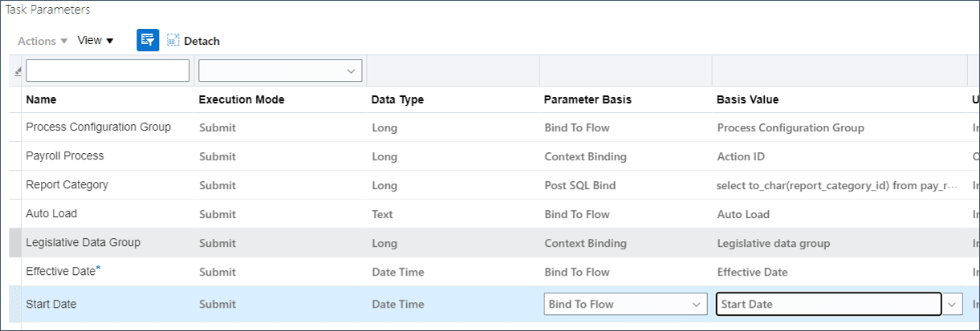Image resolution: width=980 pixels, height=331 pixels.
Task: Click the Execution Mode column header
Action: tap(242, 99)
